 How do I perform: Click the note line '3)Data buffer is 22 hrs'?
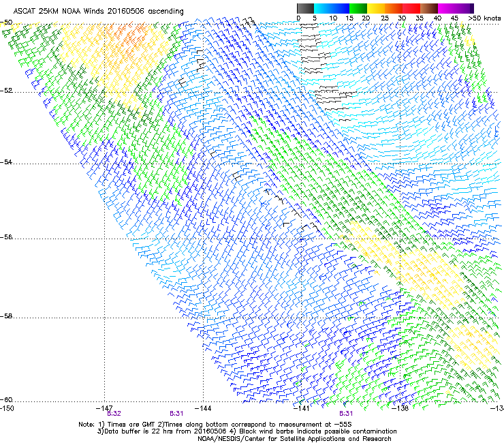point(247,431)
